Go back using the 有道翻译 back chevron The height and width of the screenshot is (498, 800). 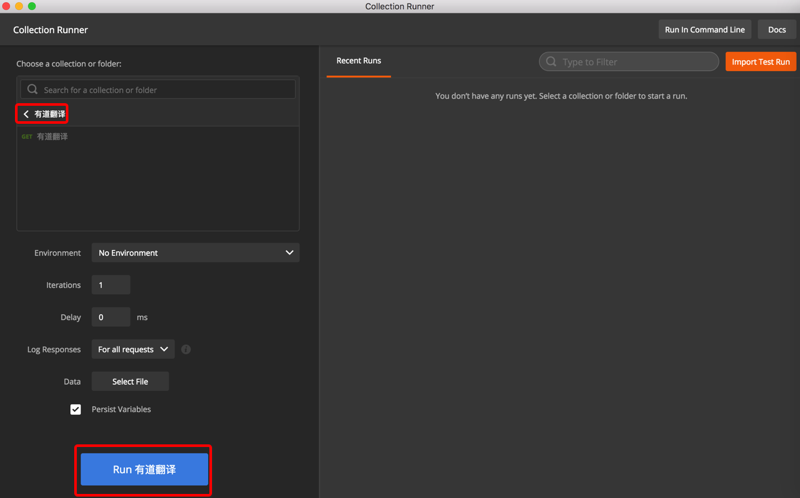click(x=26, y=114)
